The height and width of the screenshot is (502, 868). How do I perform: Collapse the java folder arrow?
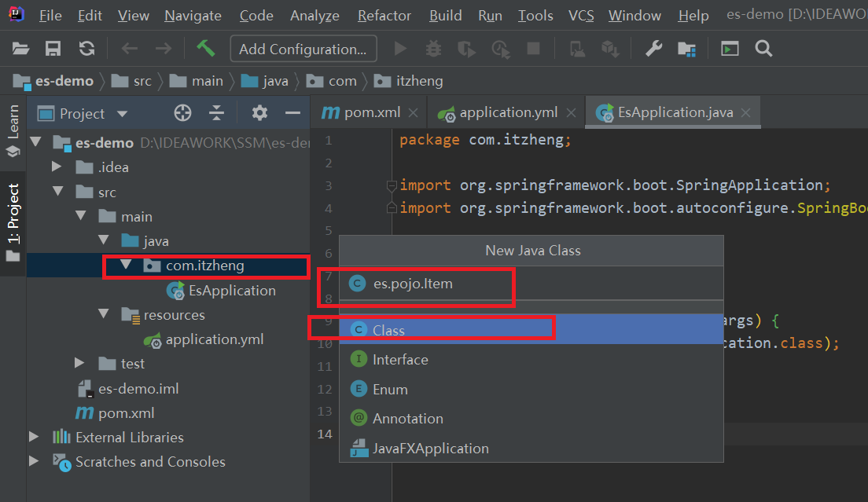click(104, 240)
